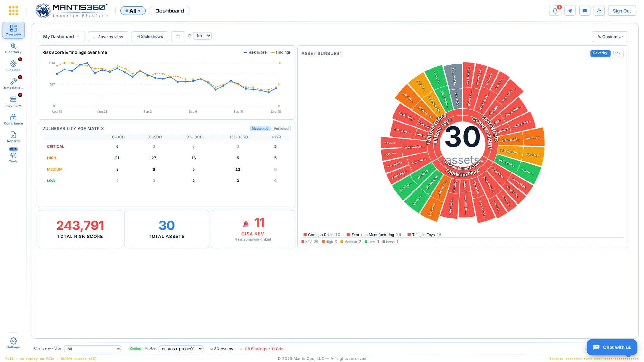Click Sign Out

click(x=622, y=11)
